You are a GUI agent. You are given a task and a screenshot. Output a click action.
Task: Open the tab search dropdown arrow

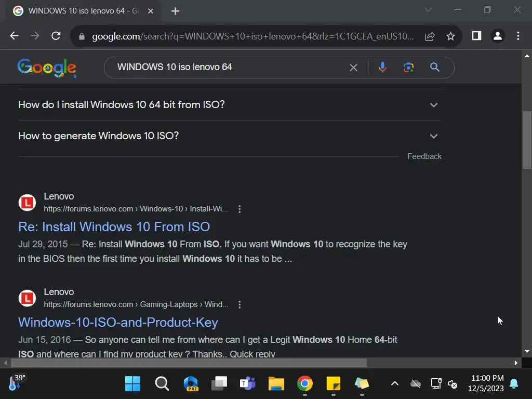point(429,10)
